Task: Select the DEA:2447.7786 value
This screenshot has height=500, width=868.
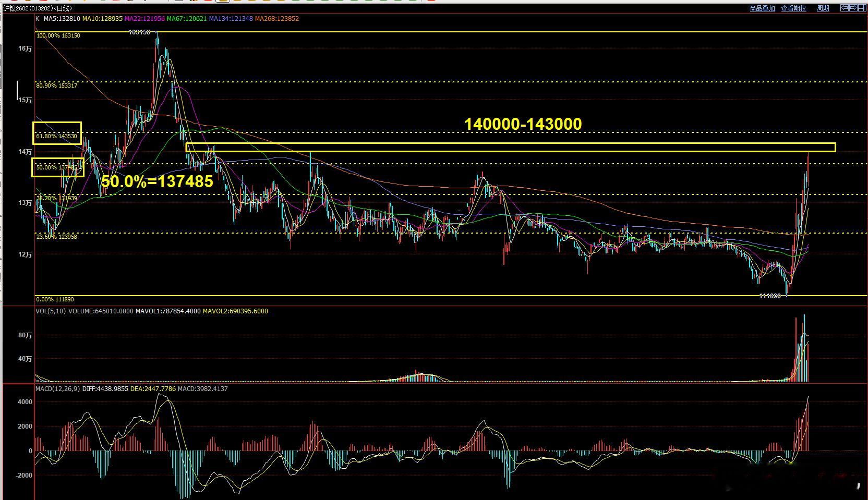Action: click(153, 389)
